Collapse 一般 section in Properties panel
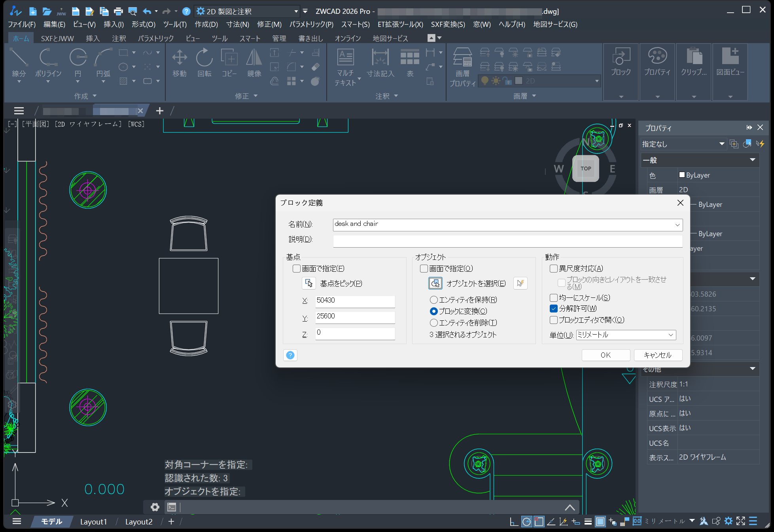The image size is (774, 532). click(x=752, y=160)
